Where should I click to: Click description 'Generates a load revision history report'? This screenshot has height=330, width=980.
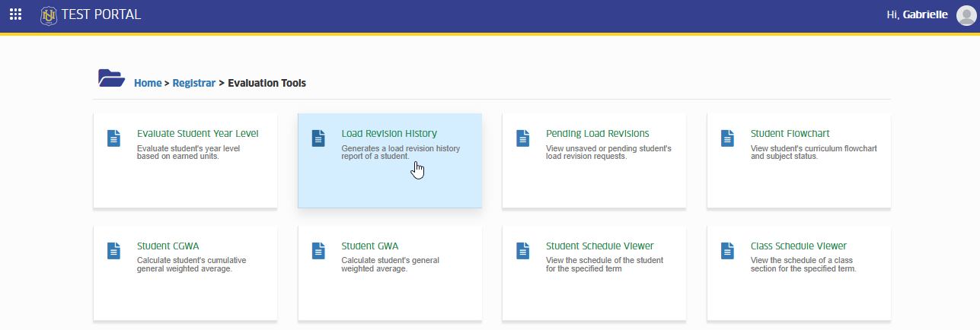tap(401, 152)
